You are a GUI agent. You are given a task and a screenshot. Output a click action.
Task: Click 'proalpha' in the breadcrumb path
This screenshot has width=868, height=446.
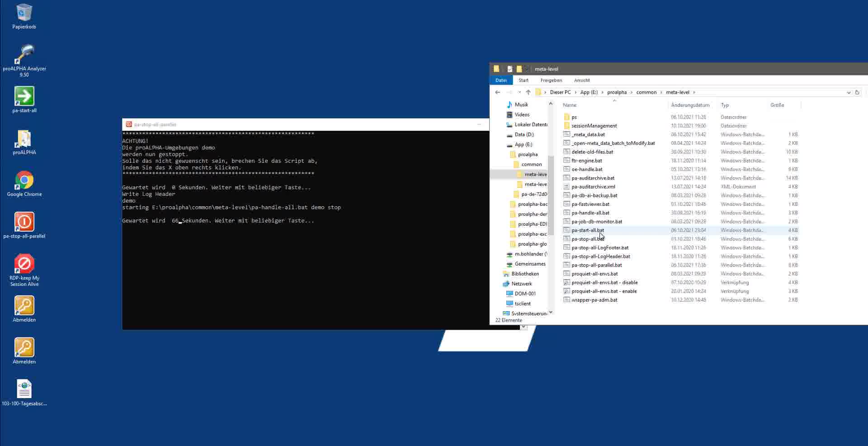coord(617,92)
